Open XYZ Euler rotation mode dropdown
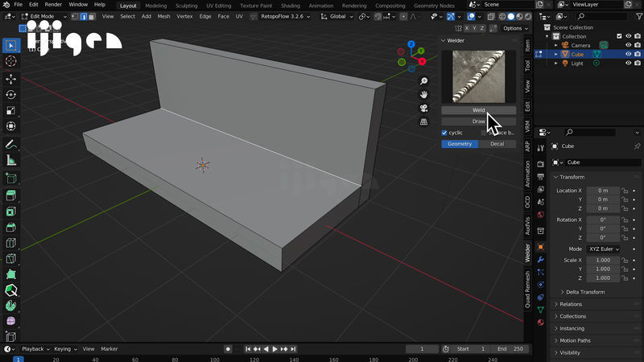Viewport: 644px width, 362px height. tap(604, 249)
